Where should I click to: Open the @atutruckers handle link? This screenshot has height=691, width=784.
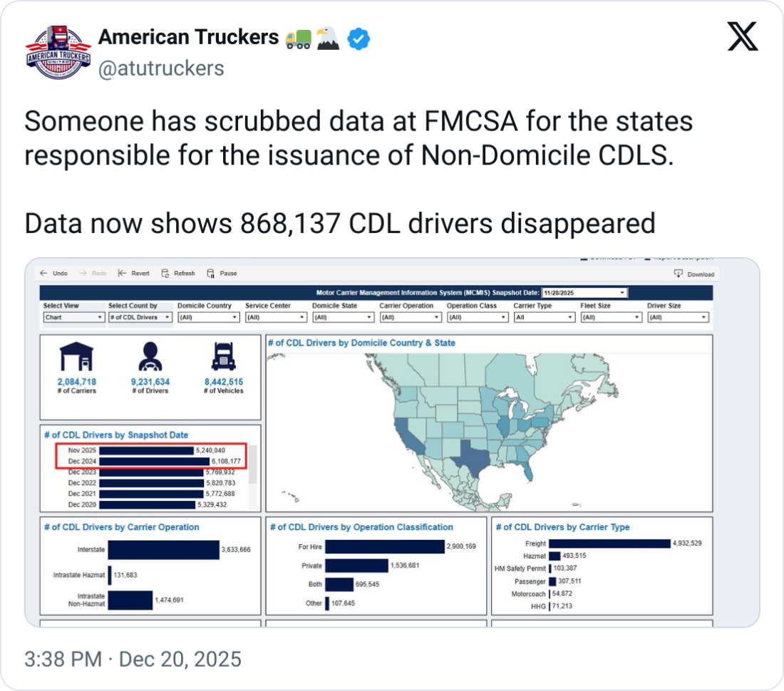[160, 68]
